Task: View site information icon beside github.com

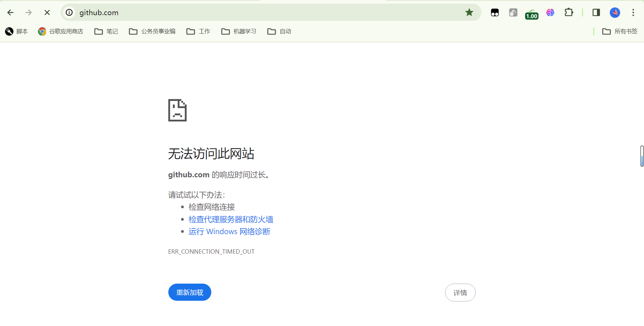Action: pyautogui.click(x=69, y=13)
